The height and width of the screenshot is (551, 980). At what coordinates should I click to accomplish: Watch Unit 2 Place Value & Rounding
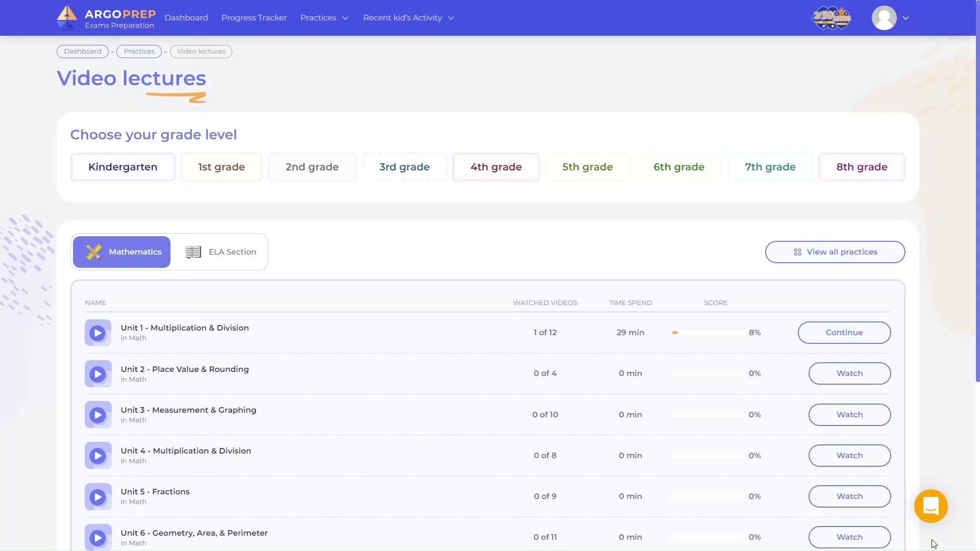(x=850, y=373)
